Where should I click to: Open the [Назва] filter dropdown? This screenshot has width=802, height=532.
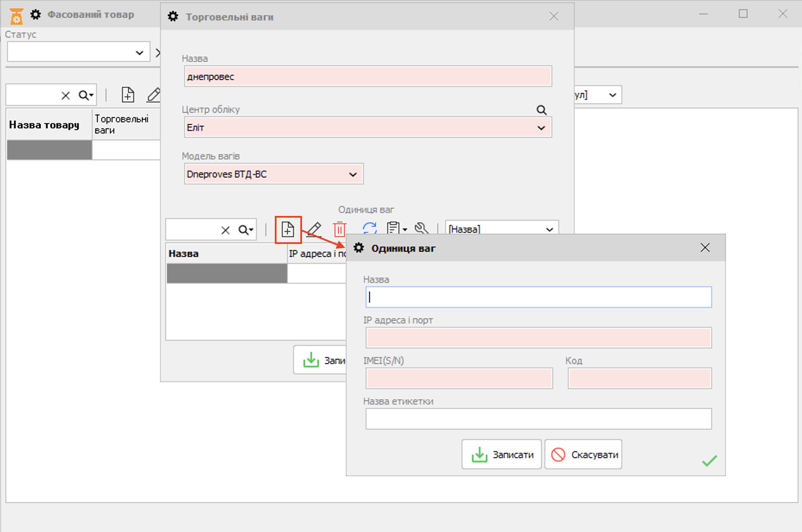tap(550, 229)
